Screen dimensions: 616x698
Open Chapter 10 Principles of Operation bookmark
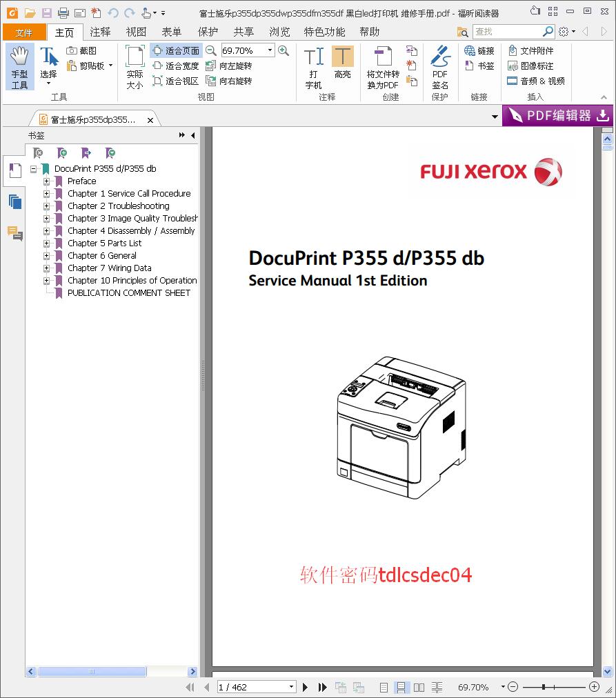pos(132,281)
